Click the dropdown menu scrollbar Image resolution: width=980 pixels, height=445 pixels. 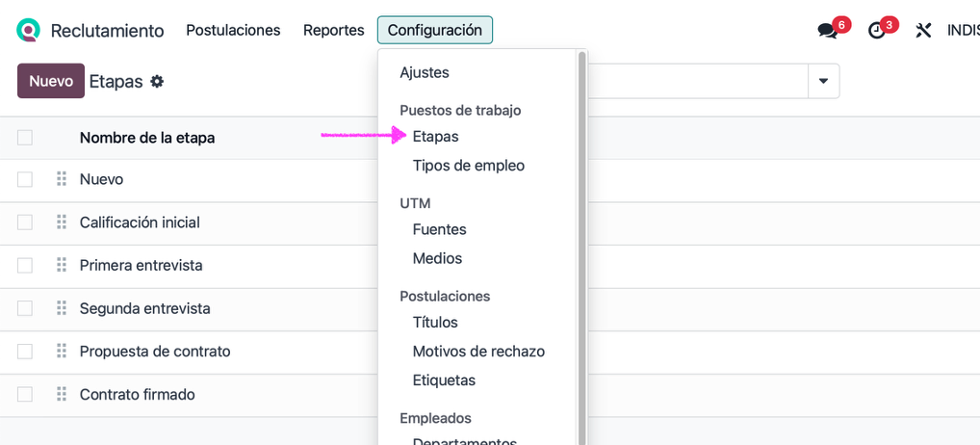click(x=581, y=241)
